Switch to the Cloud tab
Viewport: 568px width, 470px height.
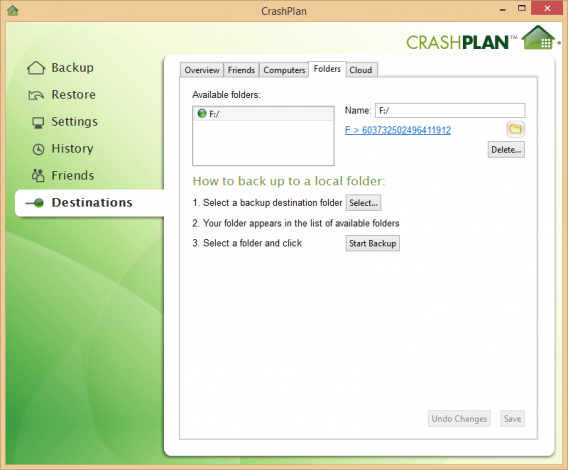(x=361, y=70)
